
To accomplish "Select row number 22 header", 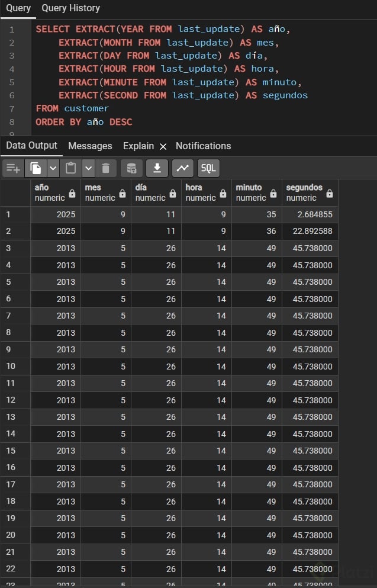I will point(15,569).
